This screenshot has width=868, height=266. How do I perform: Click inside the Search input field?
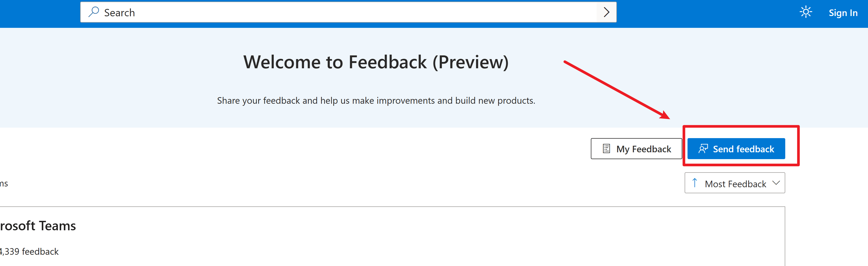click(x=303, y=12)
